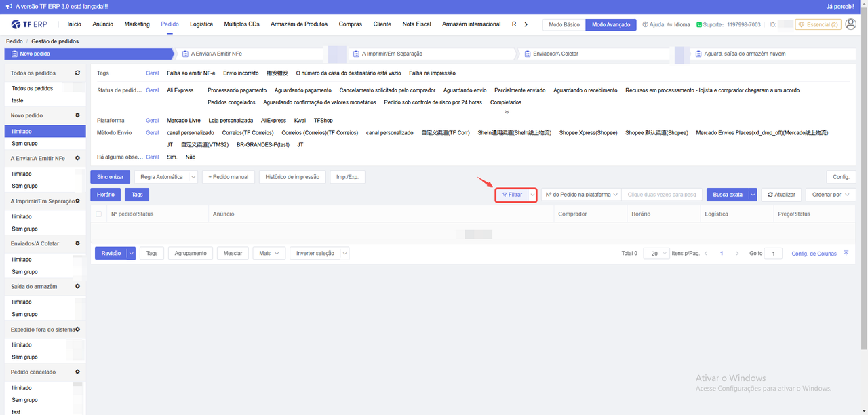
Task: Click the Mesclar button
Action: coord(233,254)
